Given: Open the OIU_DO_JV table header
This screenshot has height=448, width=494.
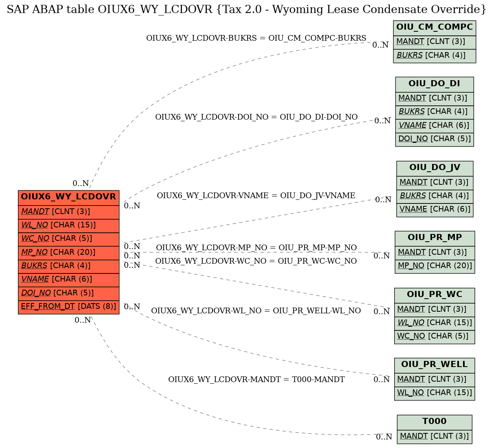Looking at the screenshot, I should coord(435,168).
